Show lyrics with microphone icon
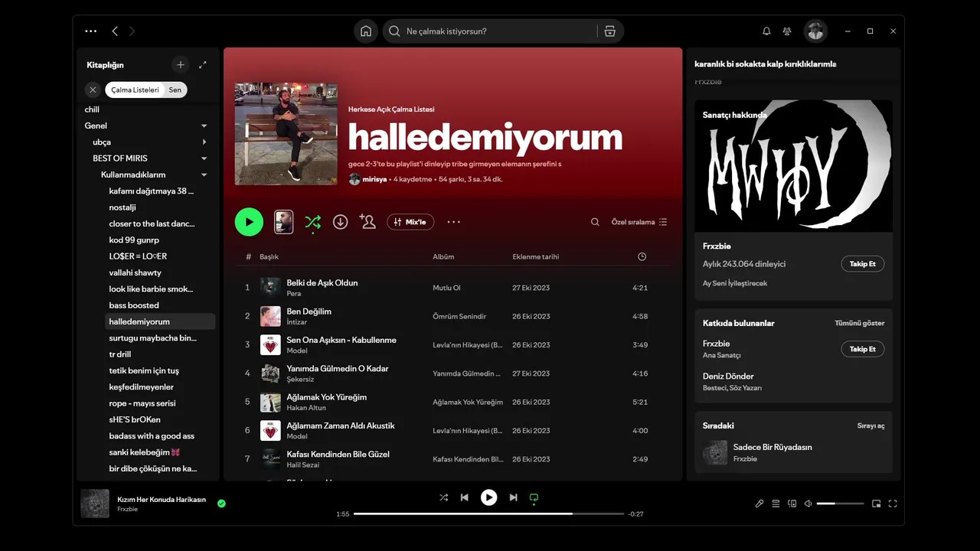980x551 pixels. coord(759,504)
